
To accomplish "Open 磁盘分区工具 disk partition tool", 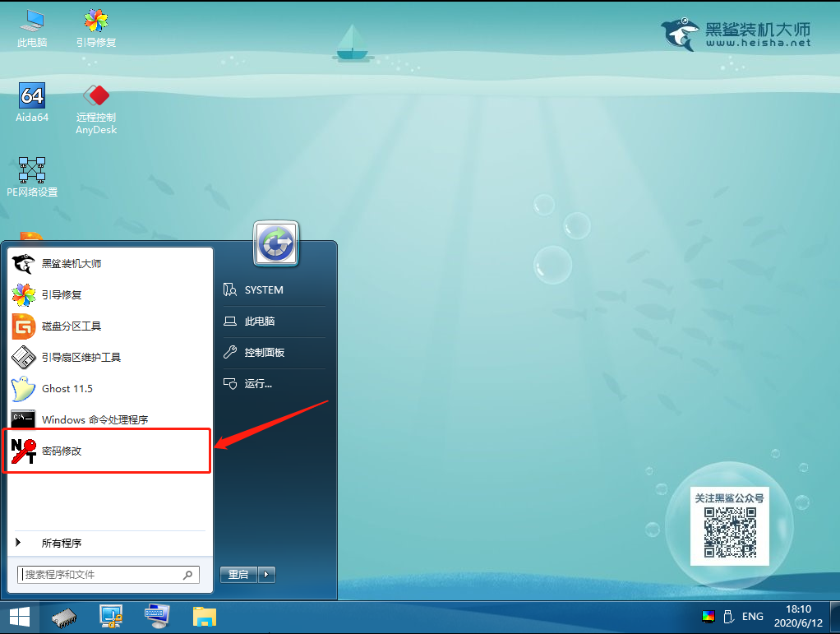I will 71,326.
